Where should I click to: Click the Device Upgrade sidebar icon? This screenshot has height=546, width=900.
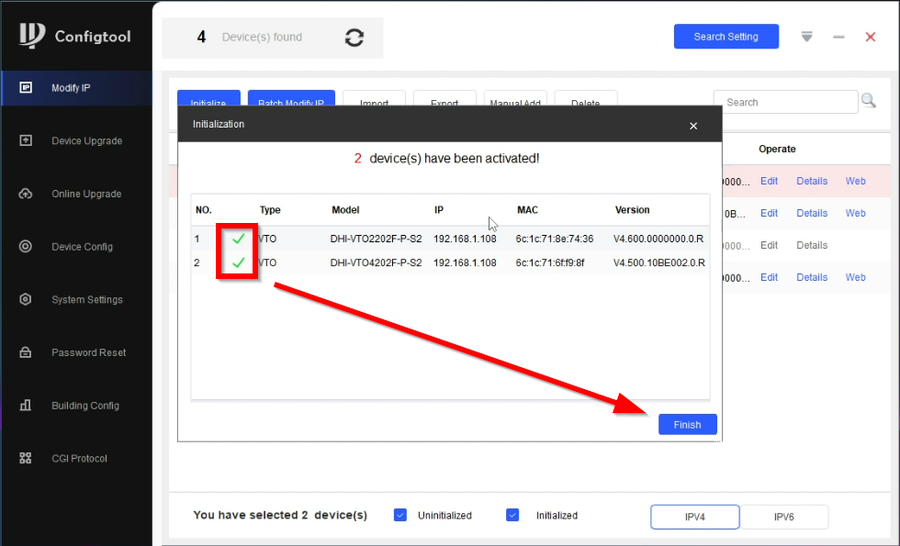click(26, 140)
